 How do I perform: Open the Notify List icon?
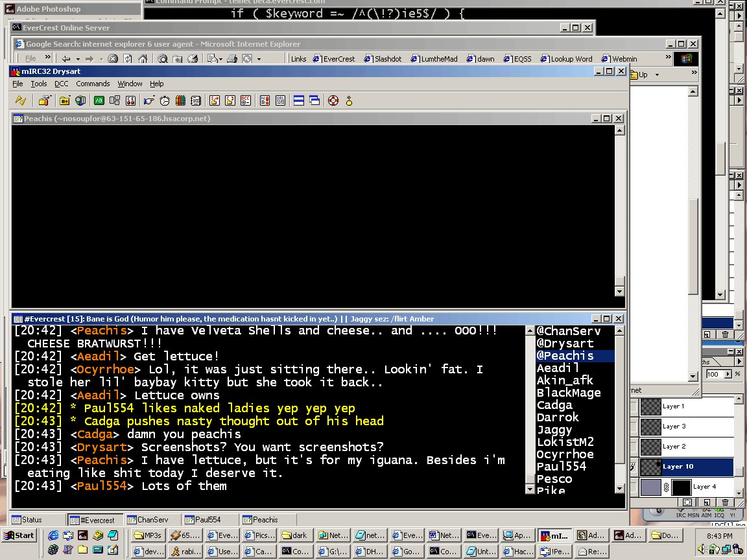click(265, 100)
